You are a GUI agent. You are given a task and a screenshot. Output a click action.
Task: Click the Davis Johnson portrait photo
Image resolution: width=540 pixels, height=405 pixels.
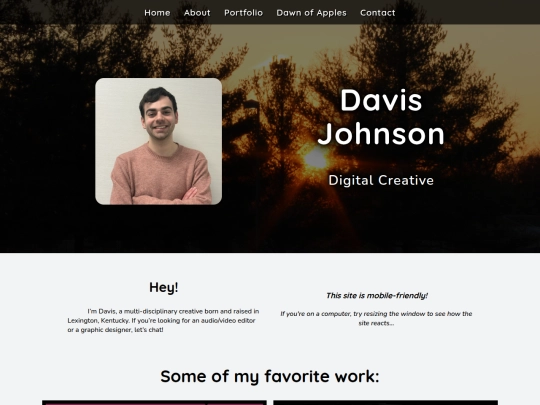pos(158,141)
